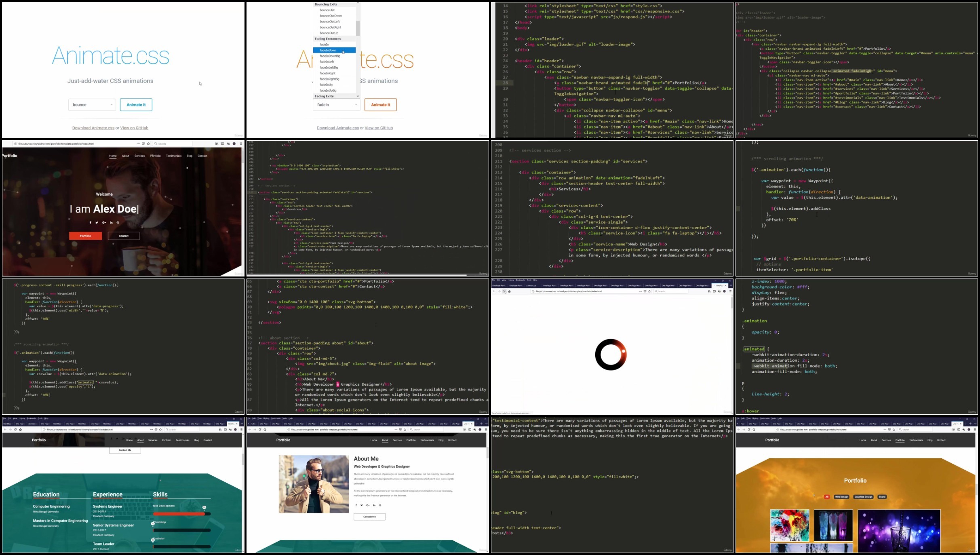This screenshot has height=555, width=980.
Task: Click orange 'Animate it' button
Action: pyautogui.click(x=381, y=105)
